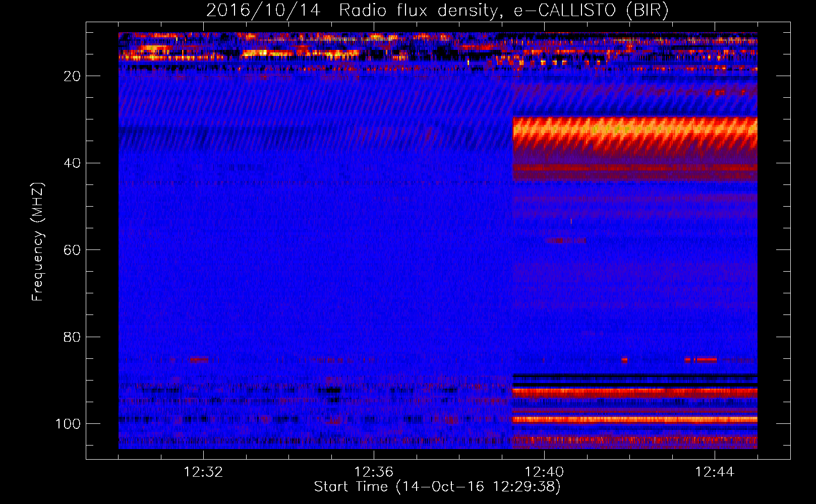
Task: Click the 100 MHz frequency tick label
Action: pyautogui.click(x=68, y=424)
